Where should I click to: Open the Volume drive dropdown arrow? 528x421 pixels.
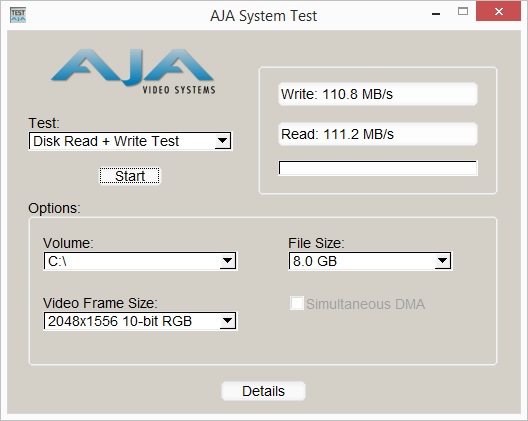click(x=228, y=261)
